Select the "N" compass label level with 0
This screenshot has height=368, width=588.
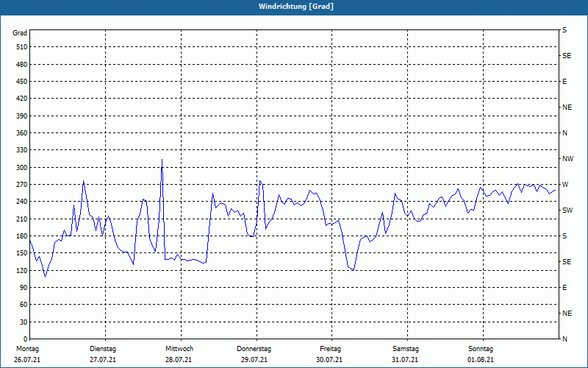coord(564,339)
